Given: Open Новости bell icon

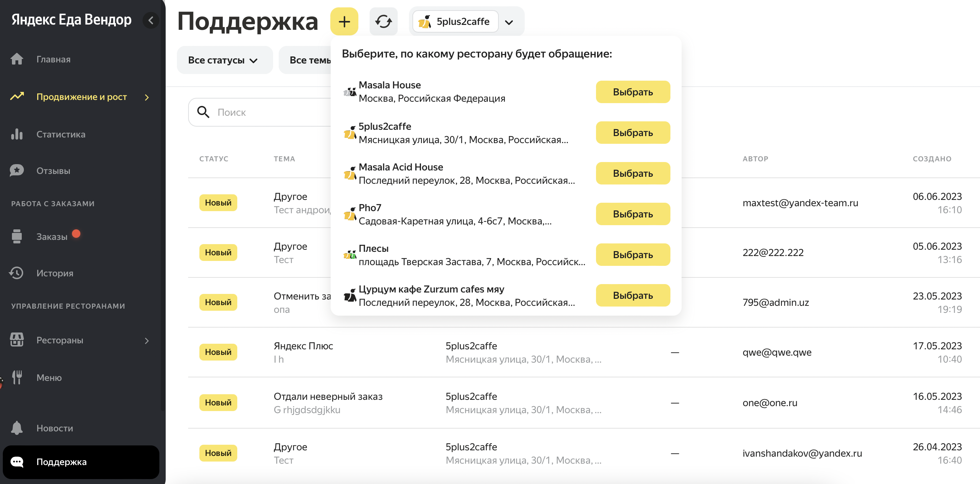Looking at the screenshot, I should (x=17, y=428).
